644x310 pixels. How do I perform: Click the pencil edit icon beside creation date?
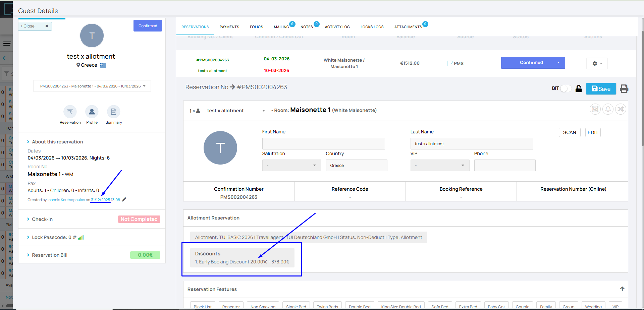coord(124,199)
